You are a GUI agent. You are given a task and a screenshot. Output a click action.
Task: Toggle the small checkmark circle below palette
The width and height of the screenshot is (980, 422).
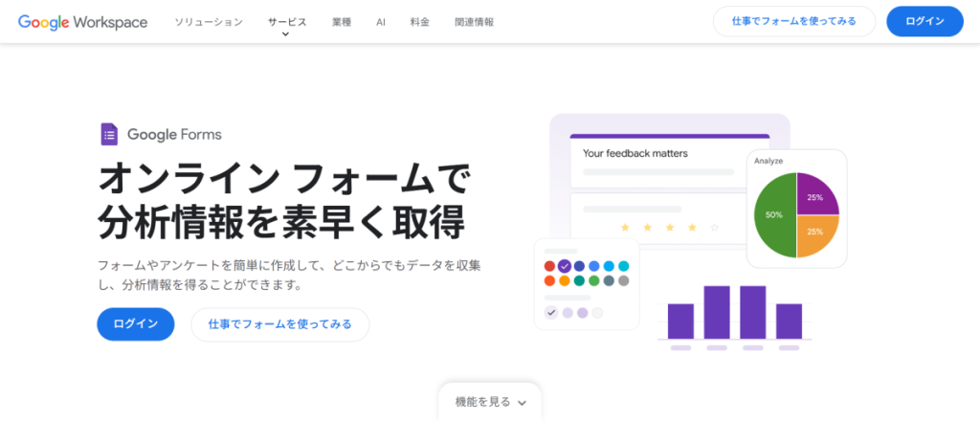(550, 312)
